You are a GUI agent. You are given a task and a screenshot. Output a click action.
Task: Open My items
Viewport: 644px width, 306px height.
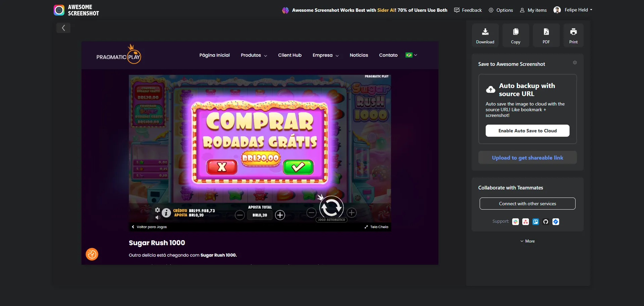click(533, 10)
